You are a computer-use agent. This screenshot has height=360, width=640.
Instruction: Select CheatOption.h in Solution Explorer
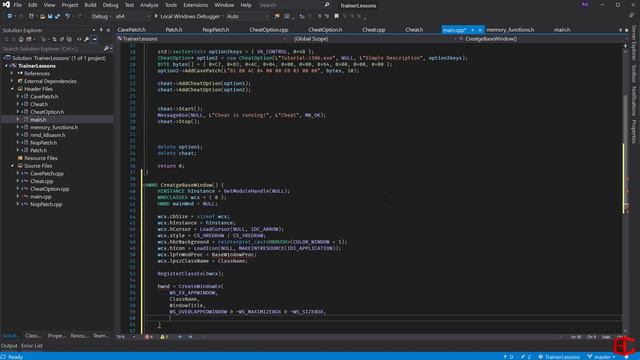click(47, 112)
